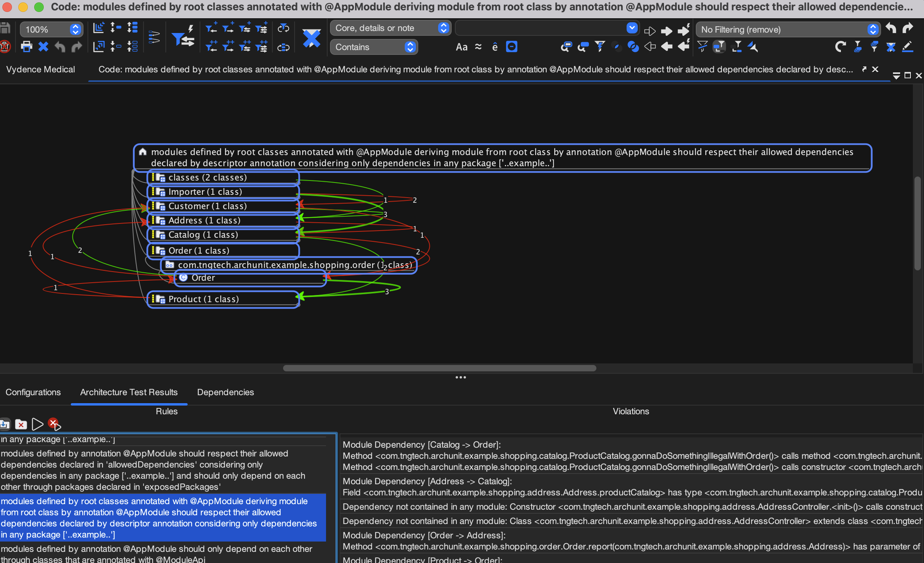Click the search field dropdown arrow
Viewport: 924px width, 563px height.
[x=632, y=28]
